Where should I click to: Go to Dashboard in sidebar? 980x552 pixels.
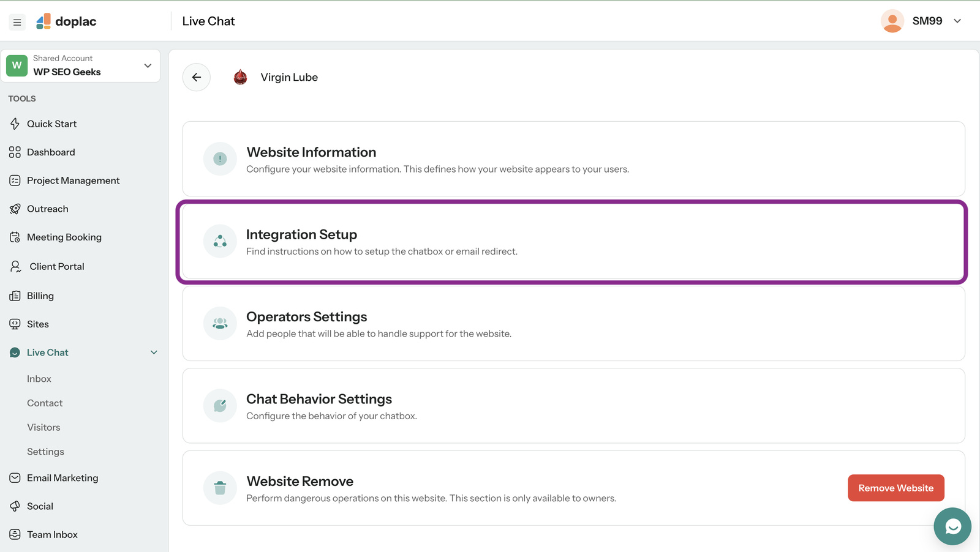(51, 152)
